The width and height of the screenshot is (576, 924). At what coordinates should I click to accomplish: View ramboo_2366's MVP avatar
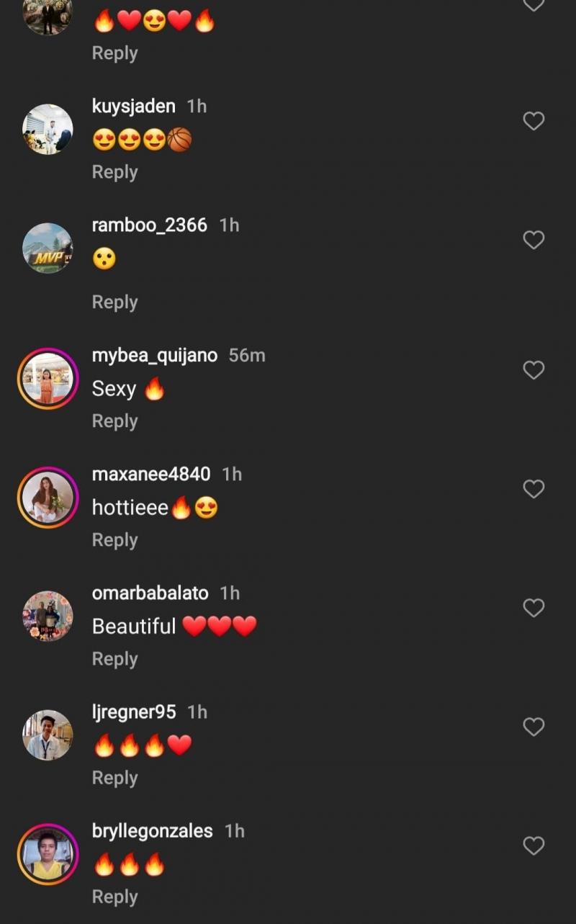(x=48, y=248)
